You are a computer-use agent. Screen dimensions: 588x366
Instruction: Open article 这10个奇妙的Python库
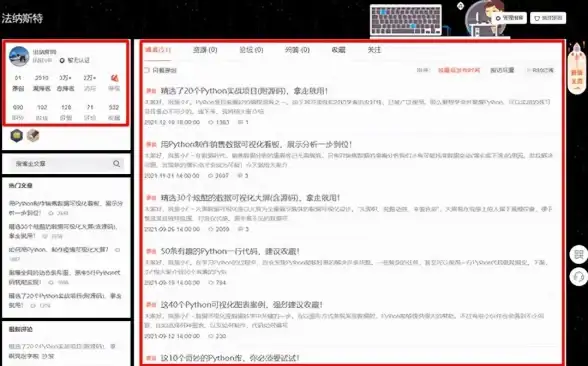[230, 358]
